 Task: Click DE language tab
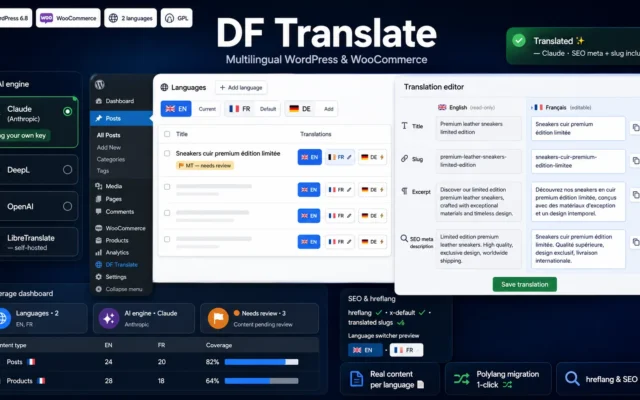(x=300, y=109)
